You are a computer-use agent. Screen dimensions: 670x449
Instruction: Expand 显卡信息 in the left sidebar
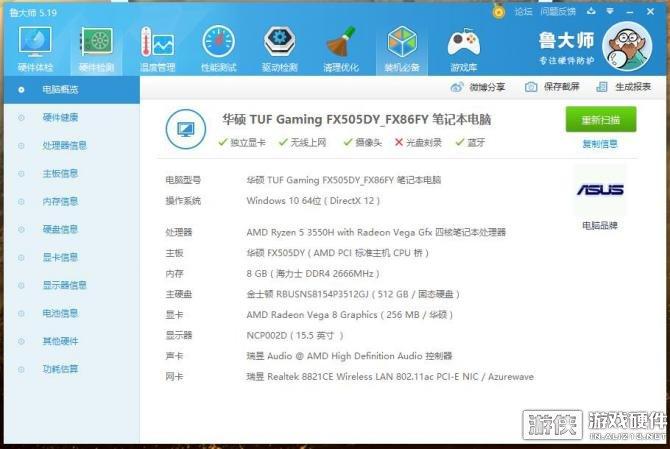(x=60, y=257)
